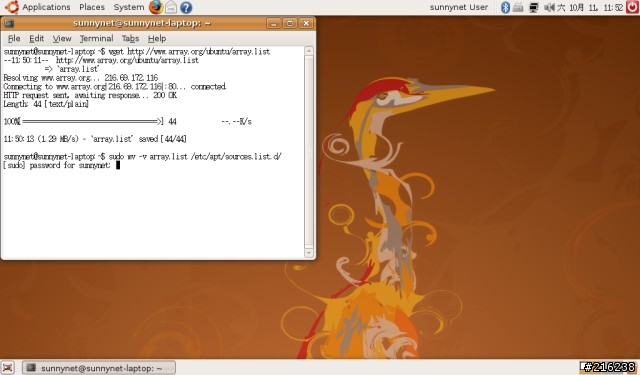Open the clock date display
This screenshot has height=375, width=640.
590,7
